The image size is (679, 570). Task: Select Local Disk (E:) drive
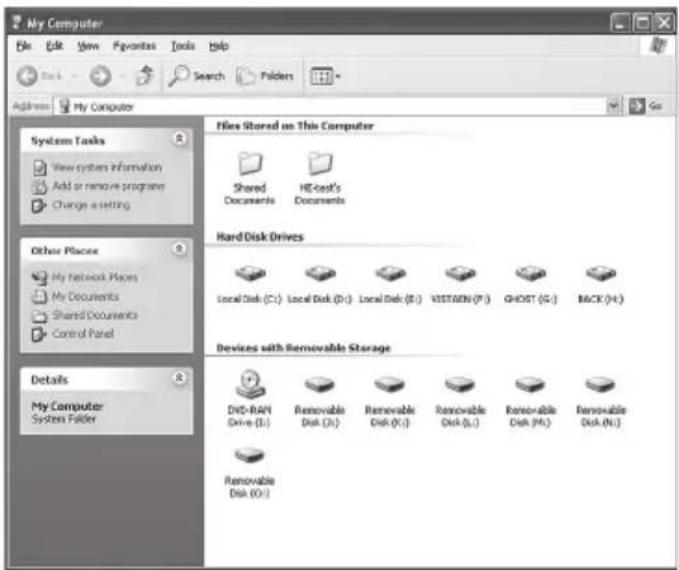click(x=390, y=285)
